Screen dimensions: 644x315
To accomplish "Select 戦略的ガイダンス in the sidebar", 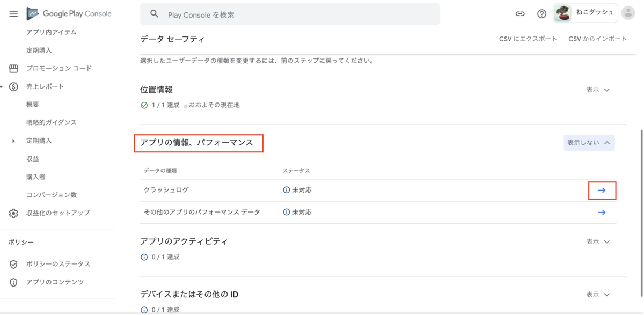I will [x=52, y=122].
